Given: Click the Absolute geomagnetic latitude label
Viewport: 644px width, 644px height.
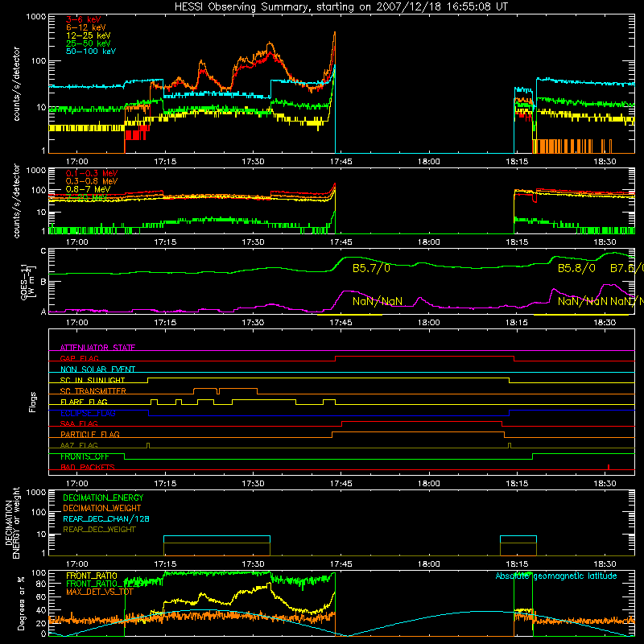Looking at the screenshot, I should (x=556, y=576).
